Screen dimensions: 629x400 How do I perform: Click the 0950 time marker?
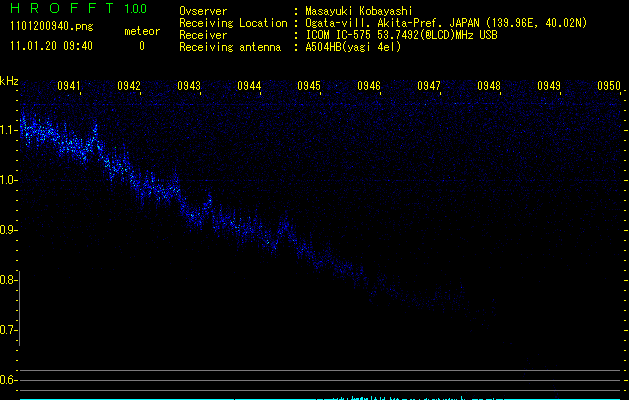609,87
